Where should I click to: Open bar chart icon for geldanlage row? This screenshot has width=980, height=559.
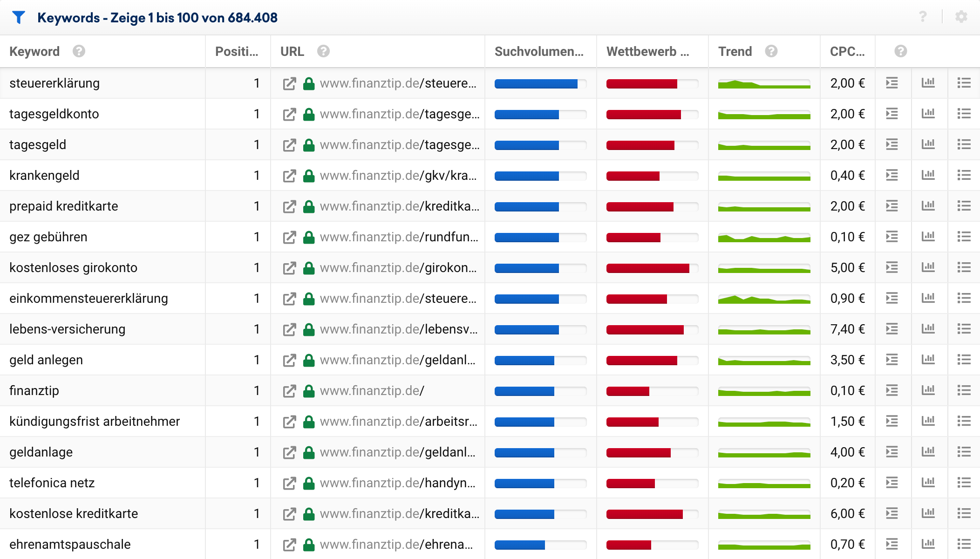928,452
